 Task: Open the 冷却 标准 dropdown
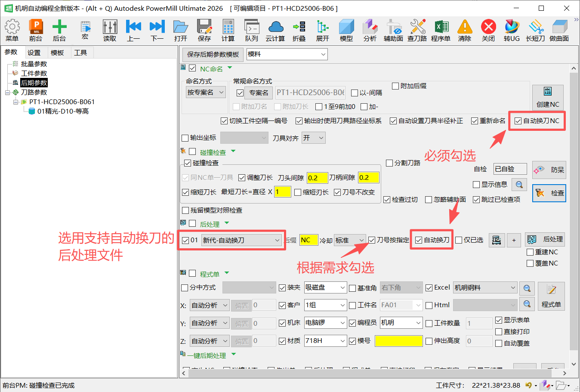tap(350, 240)
